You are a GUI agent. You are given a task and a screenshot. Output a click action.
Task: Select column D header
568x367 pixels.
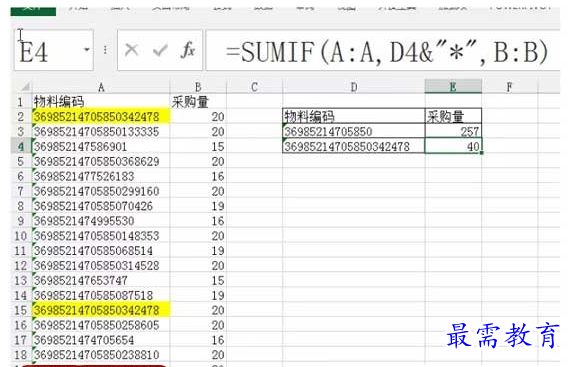click(354, 87)
